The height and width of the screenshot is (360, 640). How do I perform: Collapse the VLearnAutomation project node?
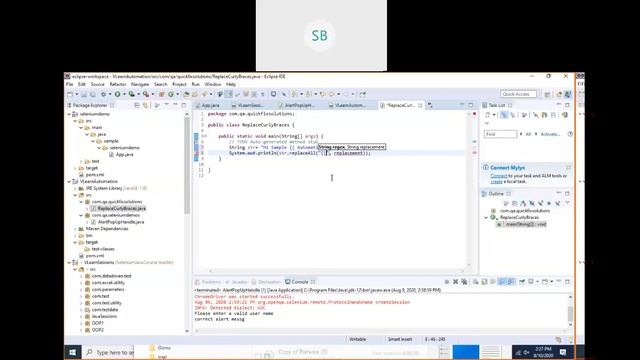pyautogui.click(x=69, y=181)
